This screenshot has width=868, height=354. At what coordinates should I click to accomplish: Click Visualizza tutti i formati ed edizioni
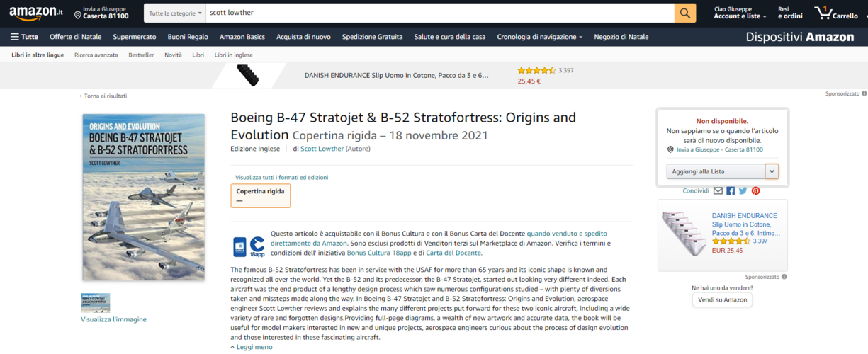tap(281, 177)
